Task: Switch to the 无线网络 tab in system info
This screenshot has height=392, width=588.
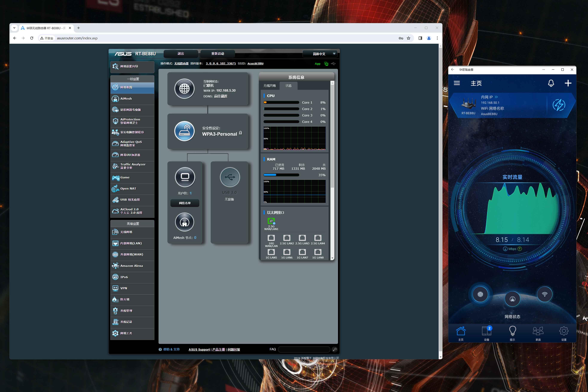Action: (x=269, y=86)
